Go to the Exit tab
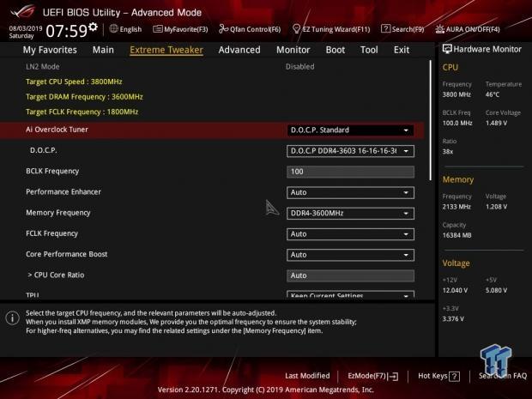Viewport: 532px width, 399px height. point(402,50)
